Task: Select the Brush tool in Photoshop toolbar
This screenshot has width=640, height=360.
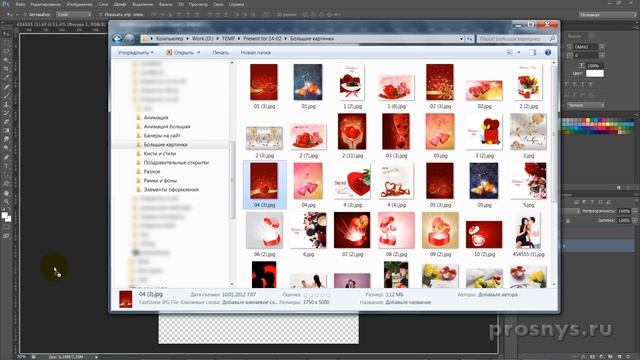Action: 6,96
